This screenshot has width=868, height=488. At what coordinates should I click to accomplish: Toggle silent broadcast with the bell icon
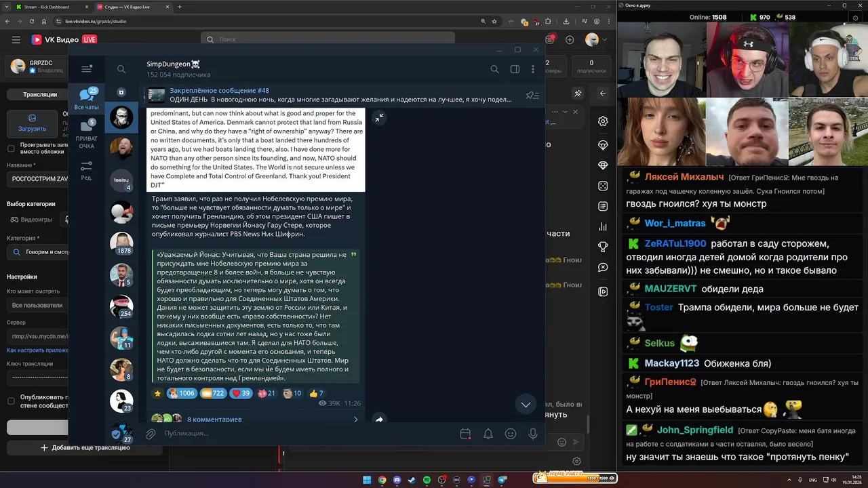(488, 434)
